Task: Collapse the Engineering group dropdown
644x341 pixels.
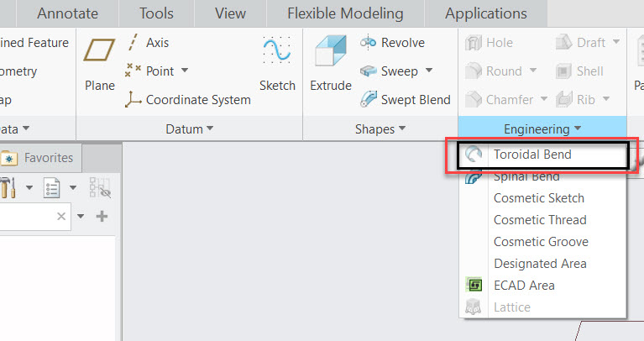Action: coord(542,129)
